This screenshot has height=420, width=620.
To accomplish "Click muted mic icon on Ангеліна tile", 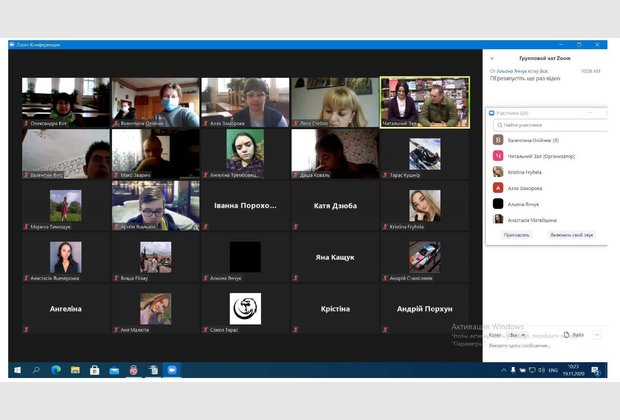I will 26,329.
